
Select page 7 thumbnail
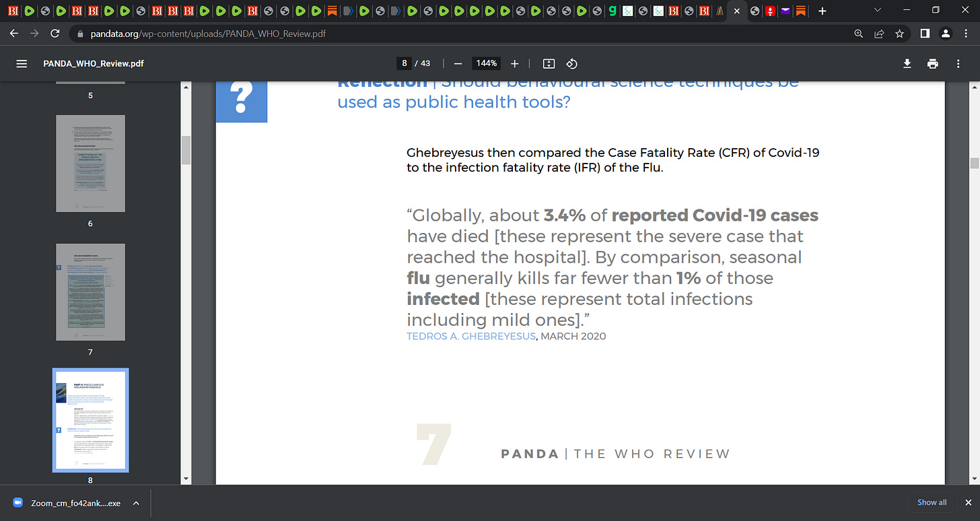(90, 292)
